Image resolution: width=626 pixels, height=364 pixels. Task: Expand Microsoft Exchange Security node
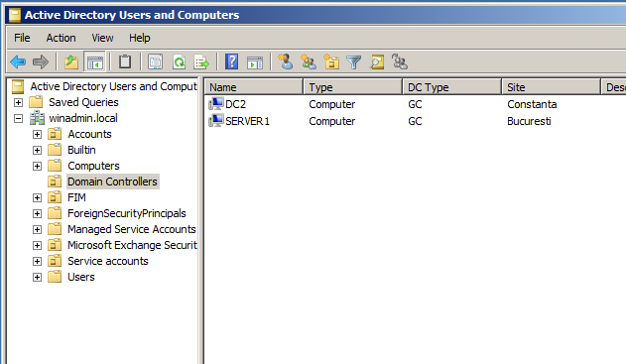(37, 245)
